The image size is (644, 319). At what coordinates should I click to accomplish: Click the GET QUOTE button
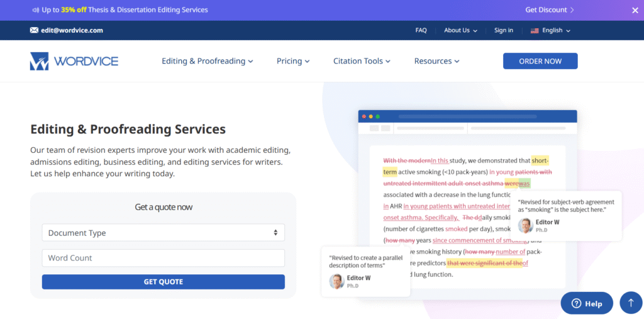[x=163, y=282]
